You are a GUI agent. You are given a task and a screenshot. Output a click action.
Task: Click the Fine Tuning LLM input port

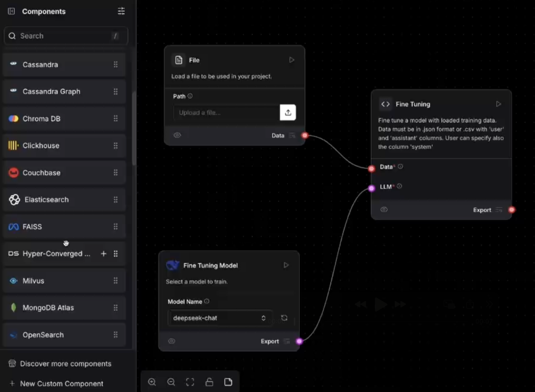pyautogui.click(x=371, y=188)
